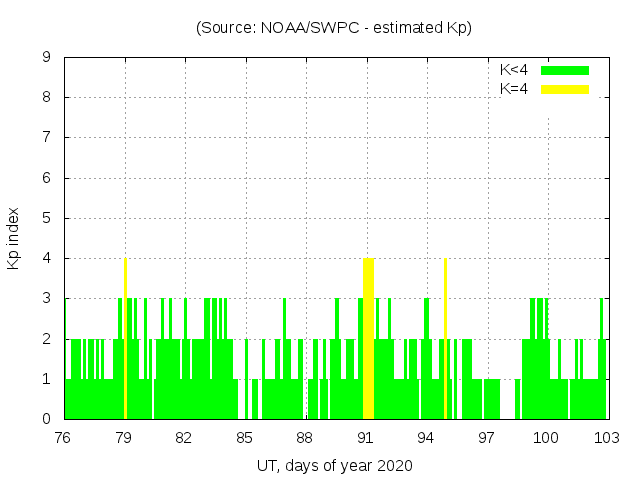
Task: Click the 'K=4' legend text label
Action: pyautogui.click(x=514, y=89)
